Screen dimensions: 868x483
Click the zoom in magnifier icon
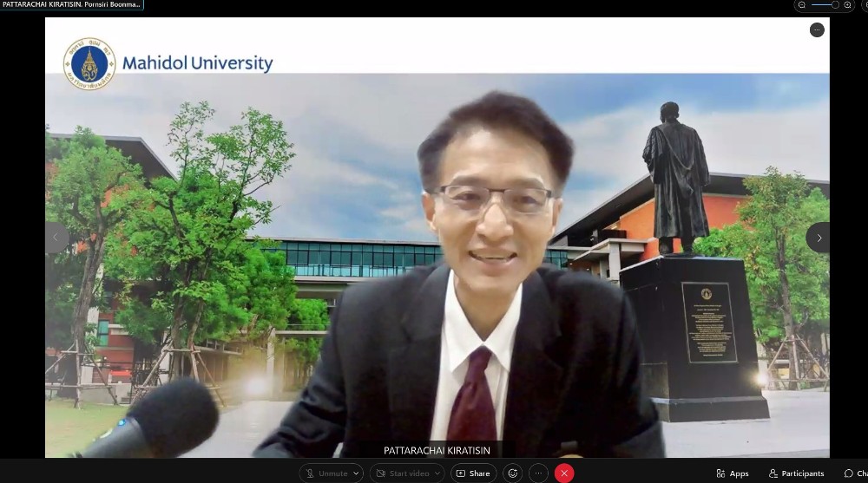click(x=848, y=5)
